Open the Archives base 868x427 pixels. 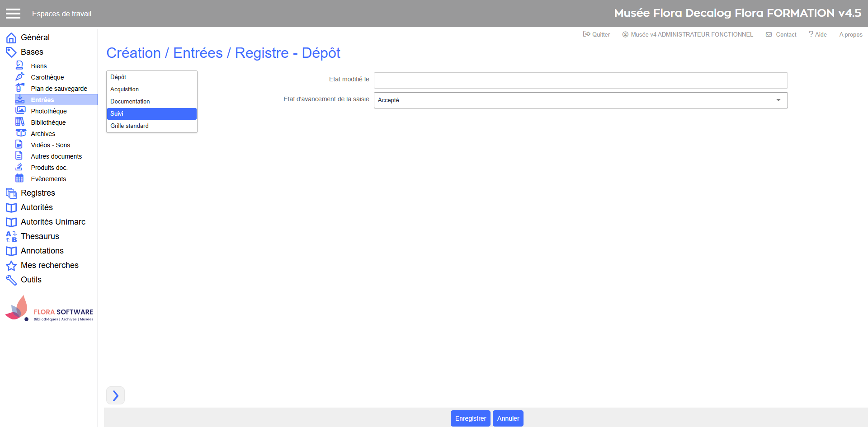(43, 134)
